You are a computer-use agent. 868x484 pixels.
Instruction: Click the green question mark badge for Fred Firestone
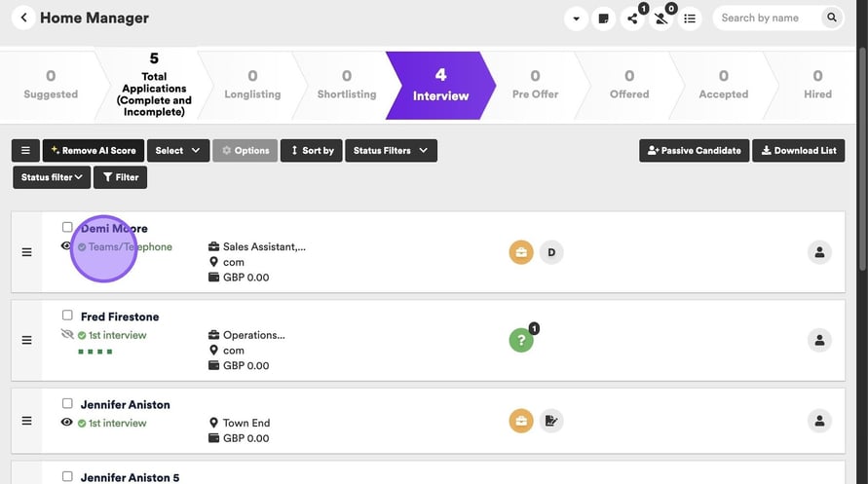tap(521, 341)
